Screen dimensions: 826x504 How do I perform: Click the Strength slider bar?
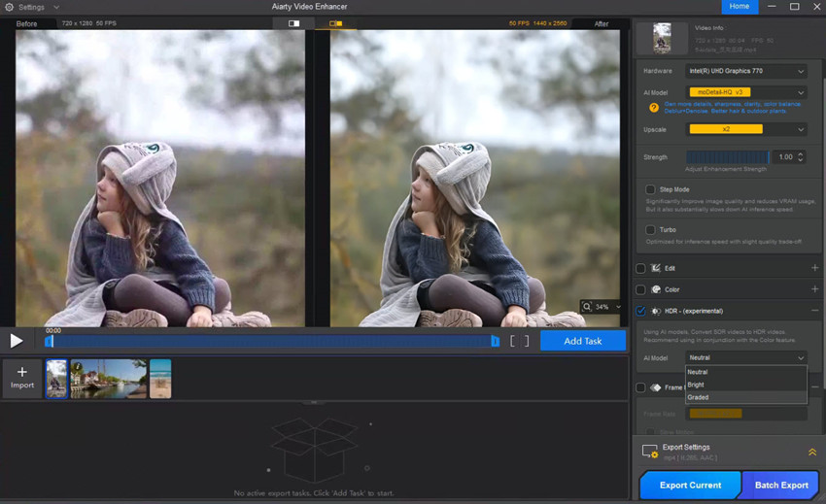pos(727,157)
